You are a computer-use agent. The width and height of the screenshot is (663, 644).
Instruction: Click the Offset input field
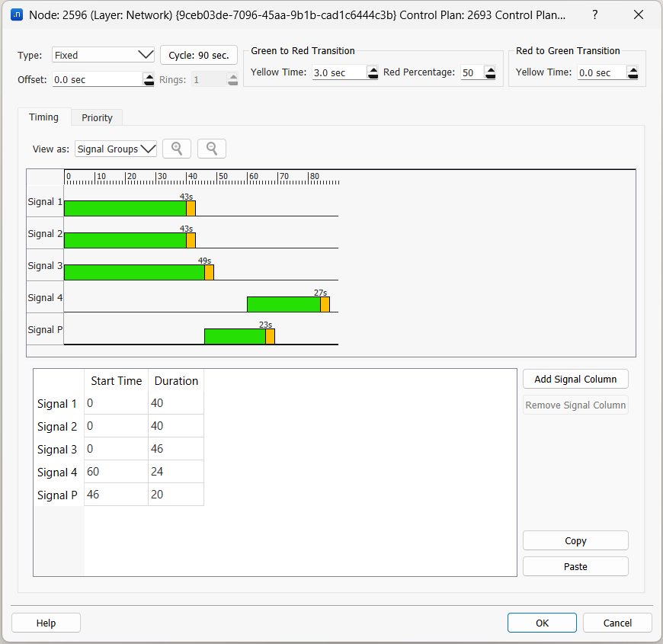97,79
